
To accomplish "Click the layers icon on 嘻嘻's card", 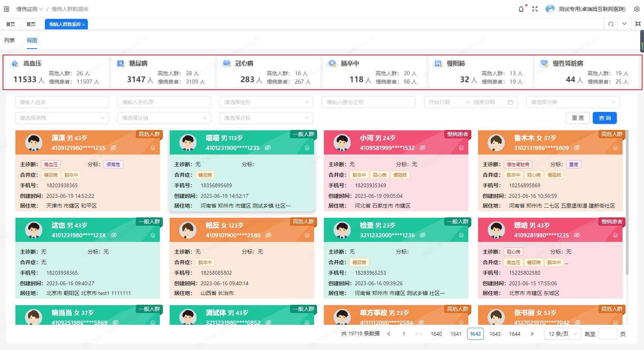I will (307, 148).
